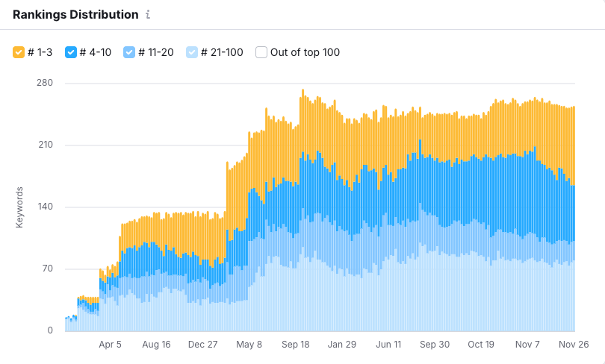
Task: Click the Sep 30 date label
Action: [x=435, y=345]
